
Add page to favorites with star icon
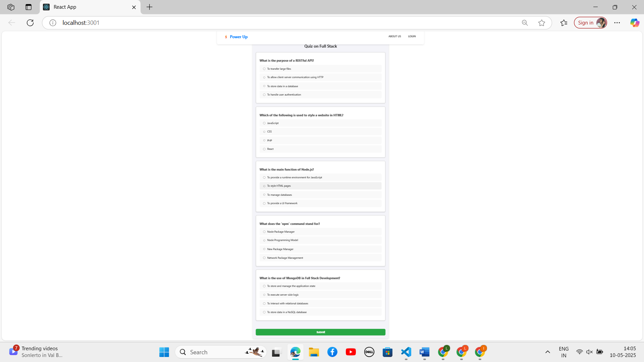point(542,23)
